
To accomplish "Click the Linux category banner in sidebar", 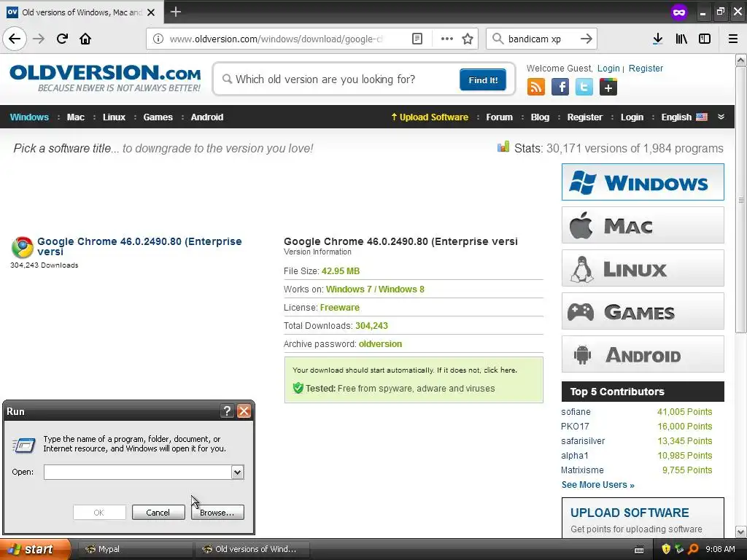I will click(643, 268).
